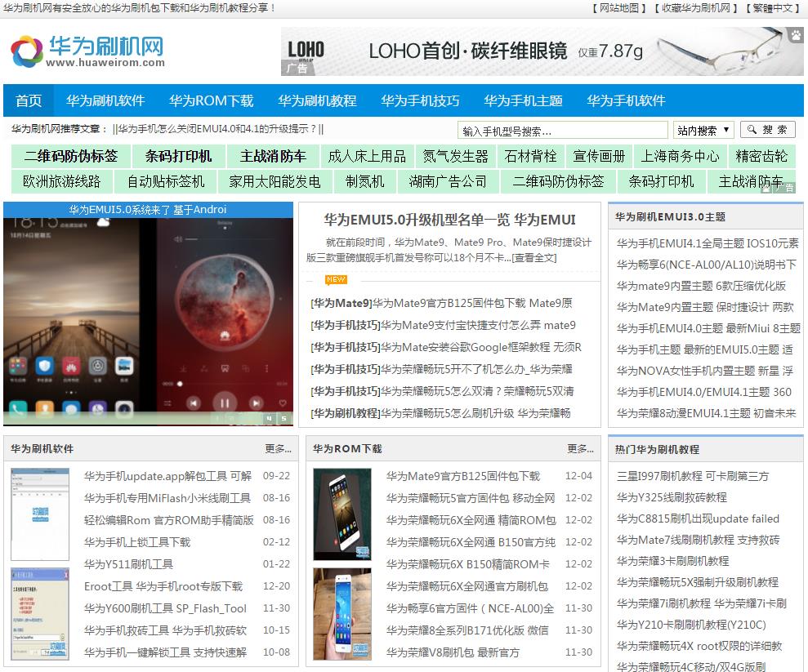Open 华为Y210卡刷刷机教程(Y210C) link

[691, 625]
